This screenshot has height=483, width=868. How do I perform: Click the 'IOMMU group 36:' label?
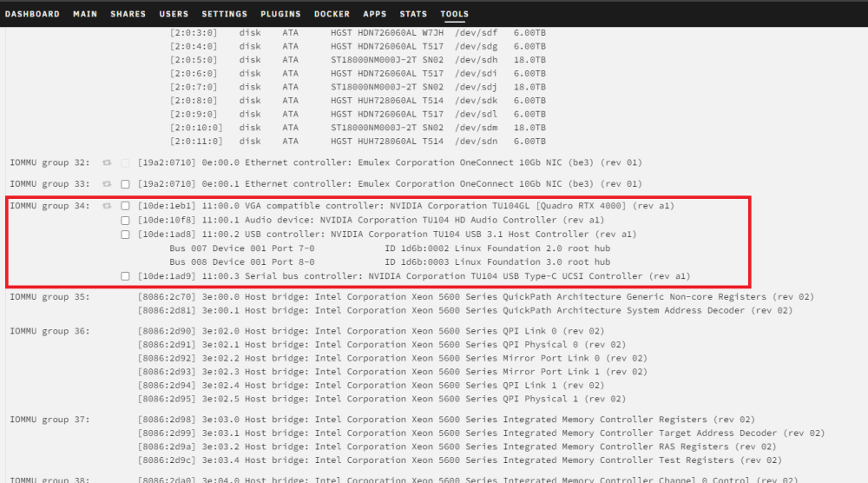click(x=49, y=331)
